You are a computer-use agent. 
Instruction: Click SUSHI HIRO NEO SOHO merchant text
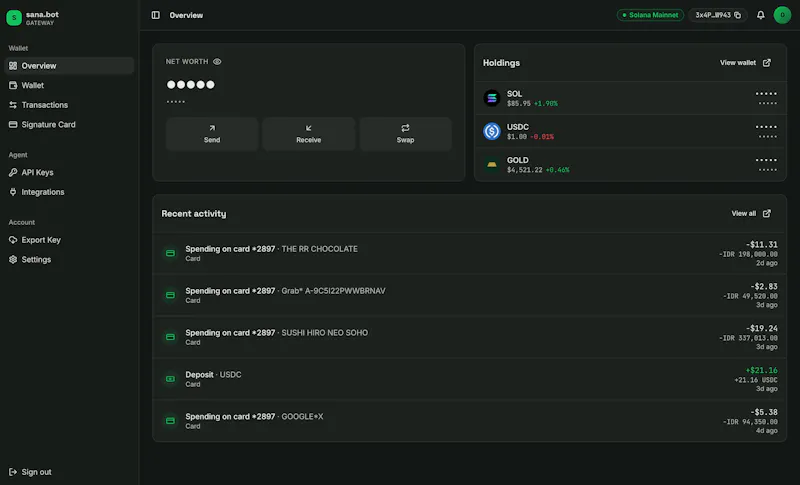[324, 333]
